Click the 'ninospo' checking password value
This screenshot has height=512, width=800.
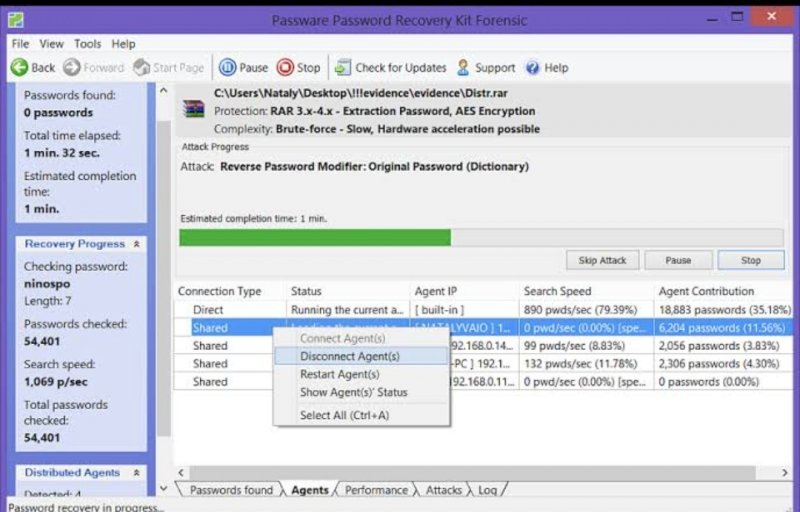pos(47,284)
